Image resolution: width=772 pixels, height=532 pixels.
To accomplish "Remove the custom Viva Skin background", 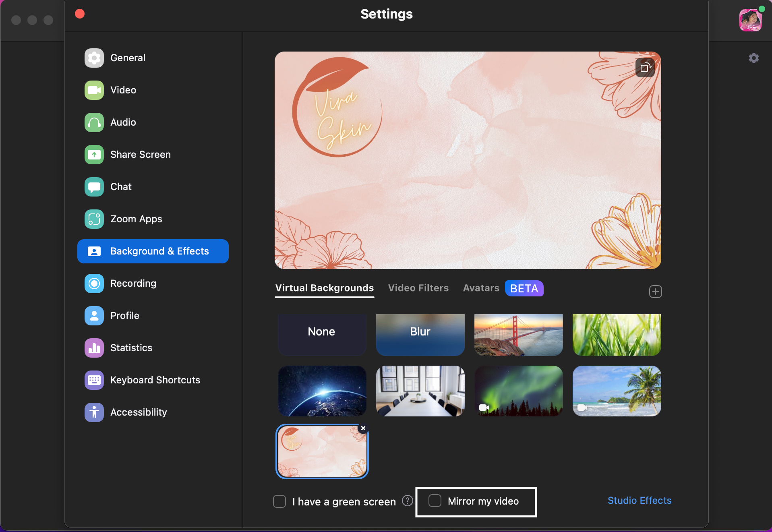I will point(363,428).
